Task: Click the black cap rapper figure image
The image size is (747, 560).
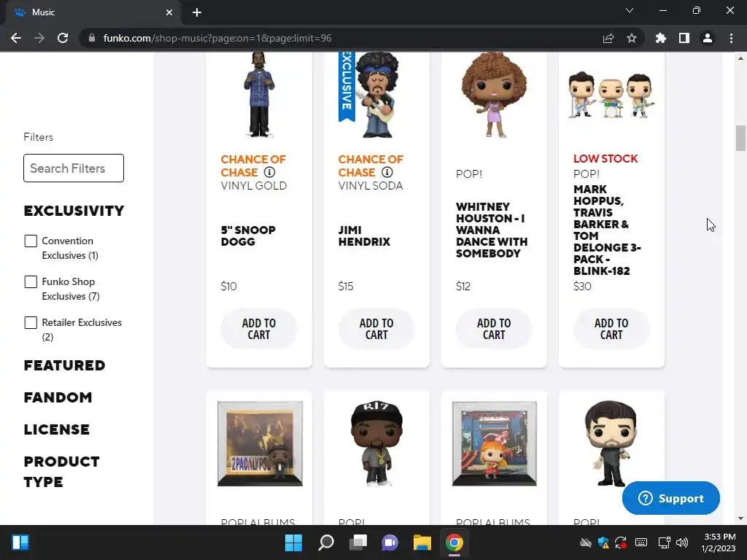Action: (376, 443)
